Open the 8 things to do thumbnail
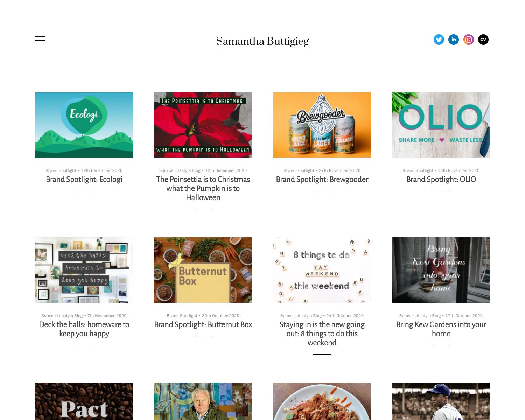Screen dimensions: 525x420 [x=322, y=270]
